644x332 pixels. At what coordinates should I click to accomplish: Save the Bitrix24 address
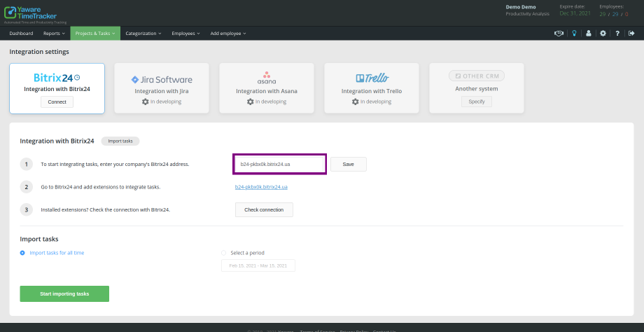349,164
